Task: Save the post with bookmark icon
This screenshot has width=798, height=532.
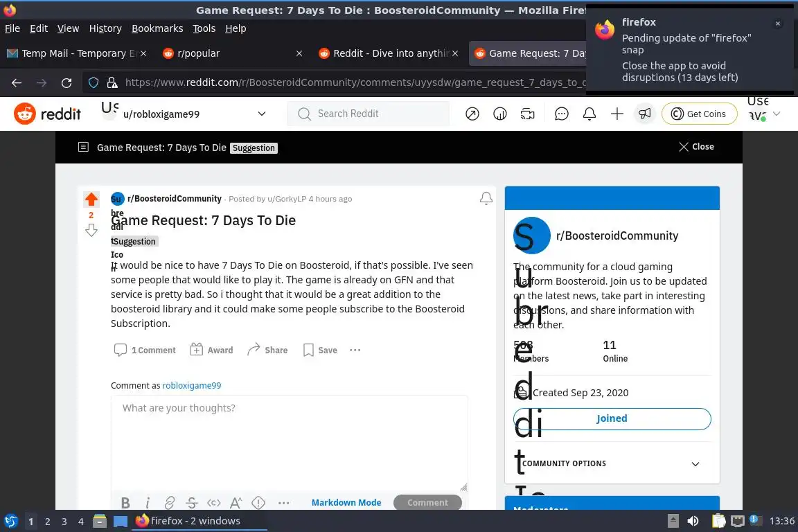Action: [x=320, y=351]
